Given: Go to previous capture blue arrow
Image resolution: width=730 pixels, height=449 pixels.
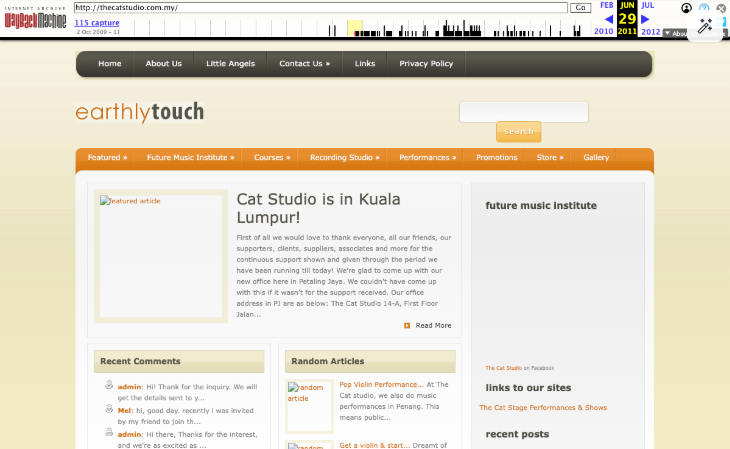Looking at the screenshot, I should [608, 19].
